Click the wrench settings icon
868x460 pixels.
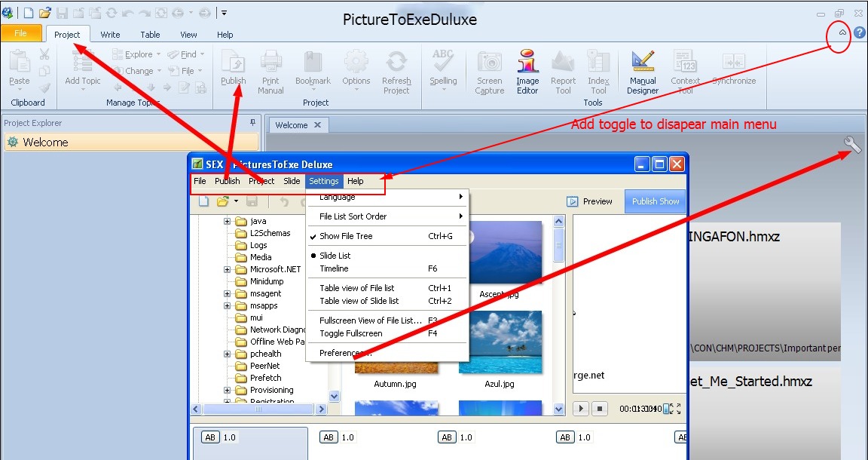pos(852,145)
